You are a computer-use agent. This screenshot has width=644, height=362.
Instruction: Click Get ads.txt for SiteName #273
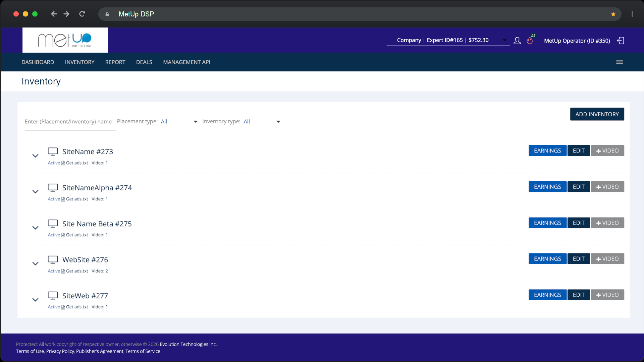tap(77, 163)
